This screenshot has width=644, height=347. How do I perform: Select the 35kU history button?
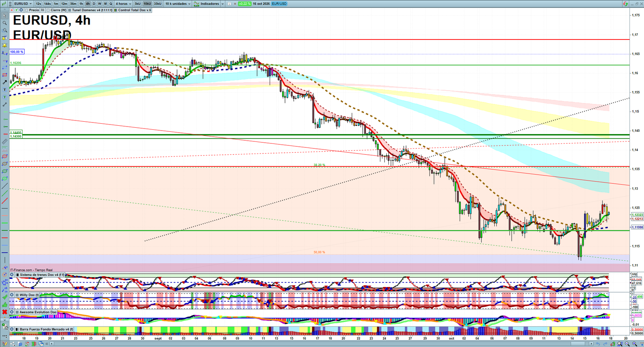point(157,4)
